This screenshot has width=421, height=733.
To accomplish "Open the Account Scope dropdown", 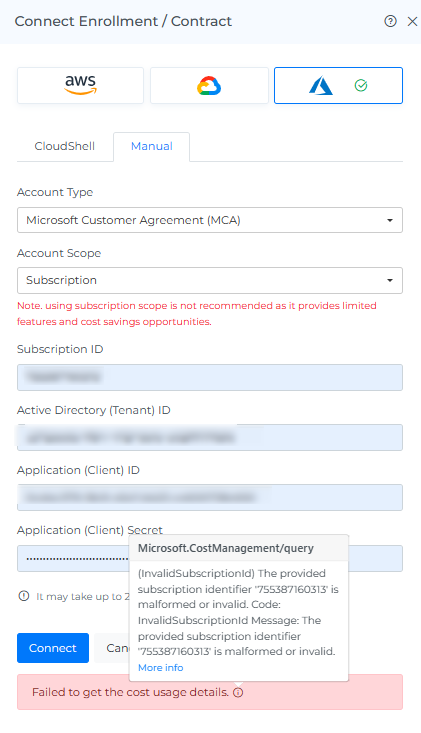I will pos(210,280).
